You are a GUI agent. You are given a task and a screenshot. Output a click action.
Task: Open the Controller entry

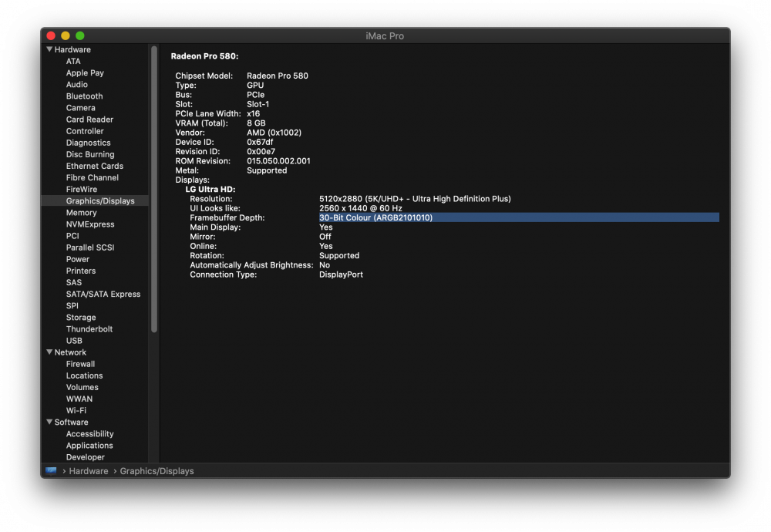click(x=85, y=131)
